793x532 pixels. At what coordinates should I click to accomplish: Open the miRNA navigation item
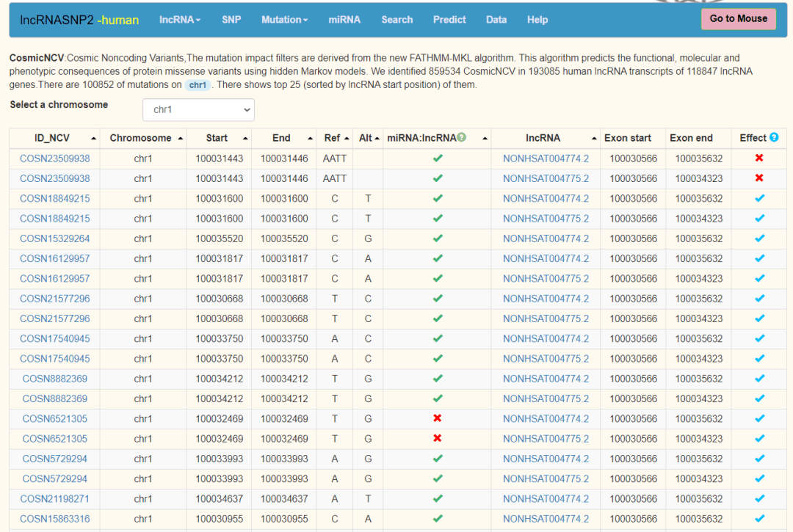(344, 20)
